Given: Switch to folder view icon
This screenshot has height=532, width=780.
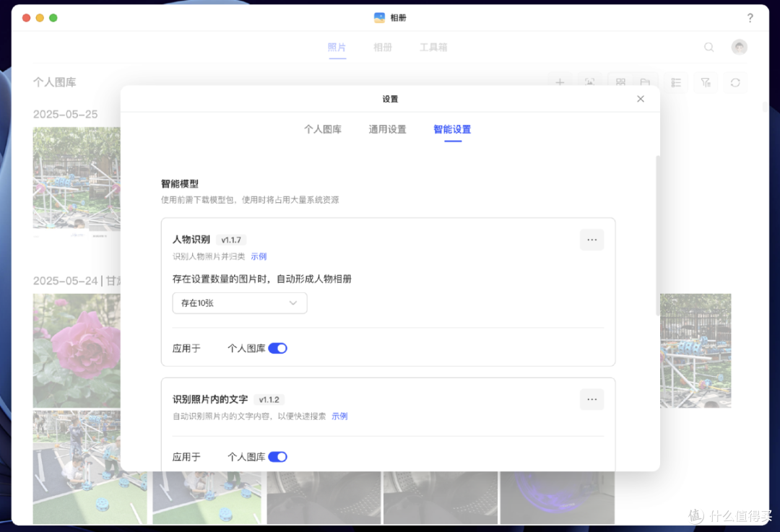Looking at the screenshot, I should coord(645,82).
